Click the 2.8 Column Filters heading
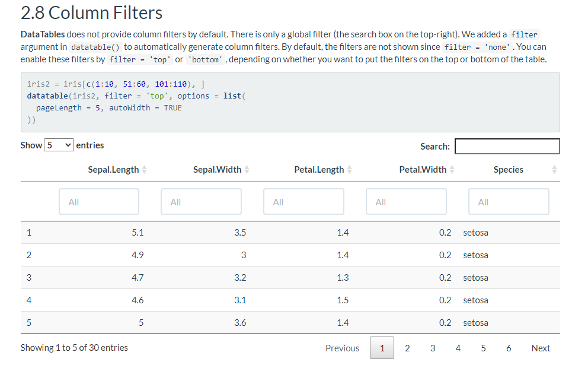The height and width of the screenshot is (365, 588). tap(91, 13)
